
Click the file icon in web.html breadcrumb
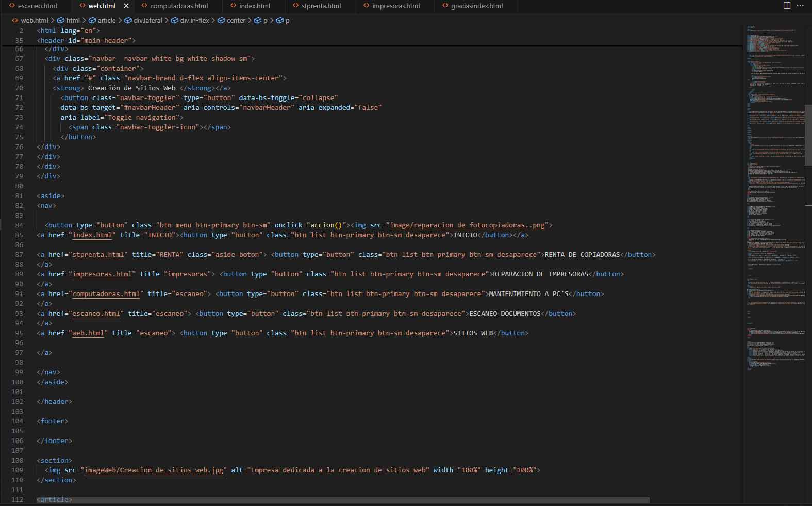(15, 21)
